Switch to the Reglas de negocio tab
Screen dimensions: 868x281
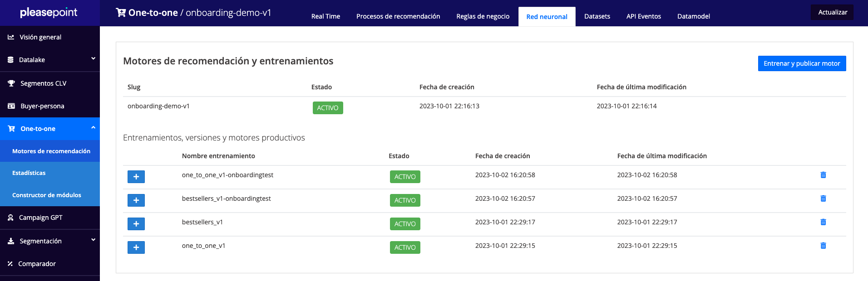pyautogui.click(x=483, y=16)
